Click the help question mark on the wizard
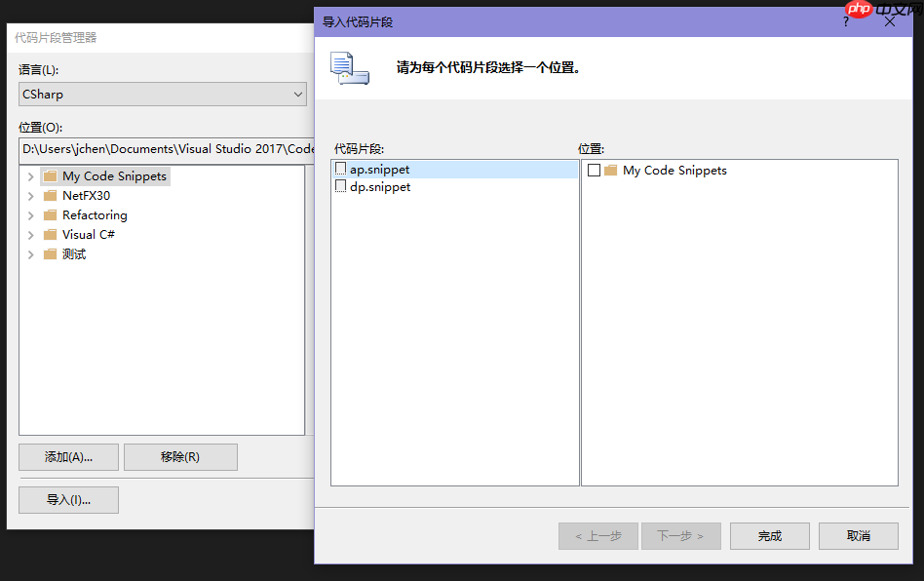 pyautogui.click(x=844, y=20)
